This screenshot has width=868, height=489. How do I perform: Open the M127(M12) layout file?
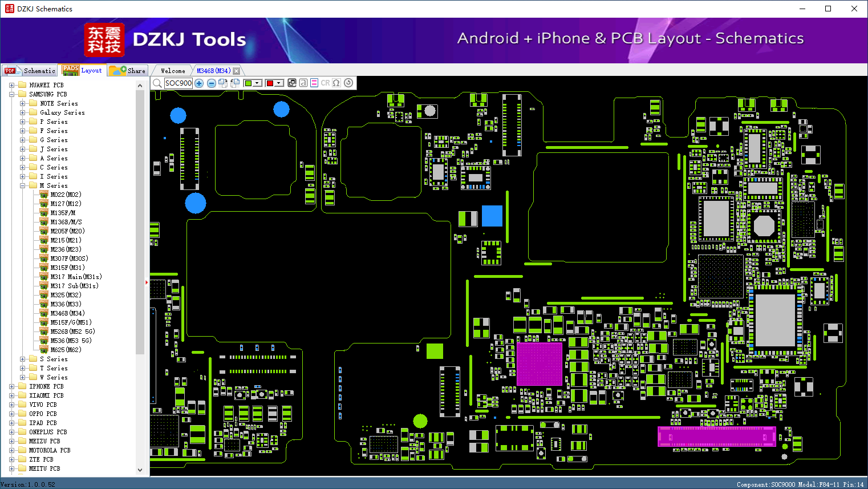66,204
